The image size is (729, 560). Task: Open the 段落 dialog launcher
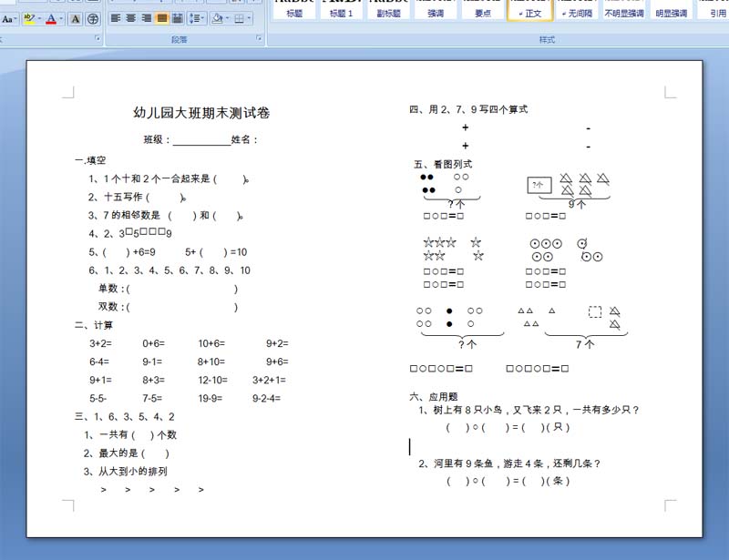259,38
